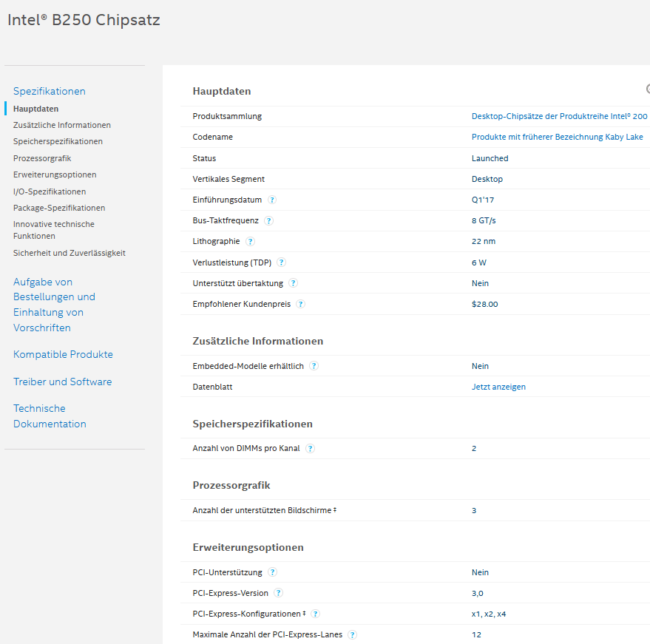650x644 pixels.
Task: Jump to Erweiterungsoptionen in sidebar
Action: 55,175
